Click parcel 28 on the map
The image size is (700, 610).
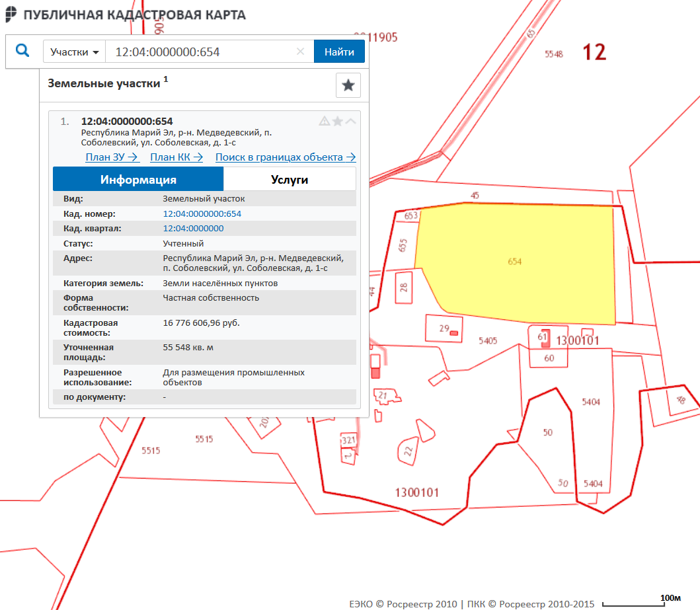coord(404,287)
